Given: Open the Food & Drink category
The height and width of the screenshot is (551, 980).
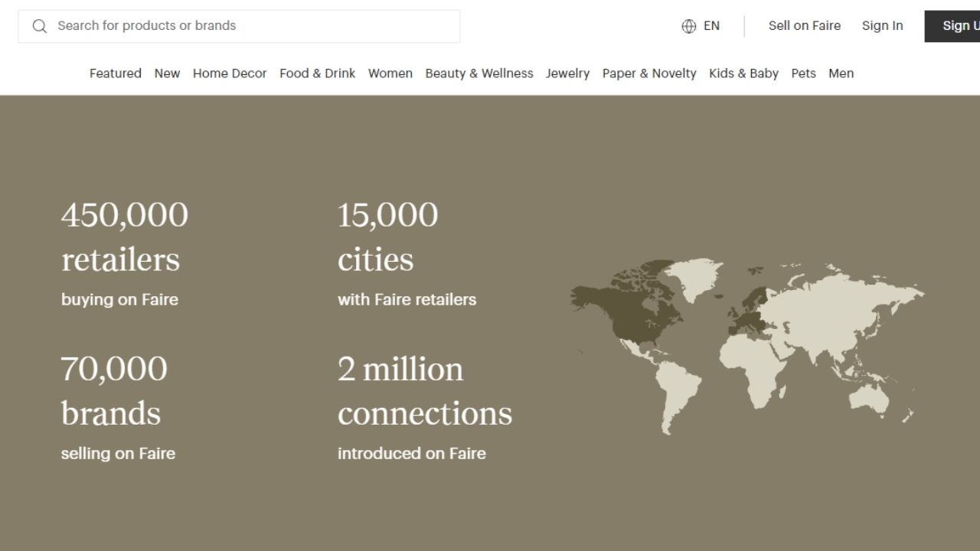Looking at the screenshot, I should tap(317, 73).
